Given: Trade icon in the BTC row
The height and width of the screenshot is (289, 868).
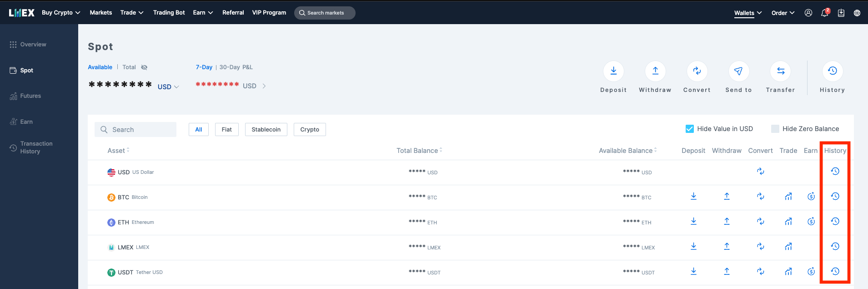Looking at the screenshot, I should coord(788,197).
